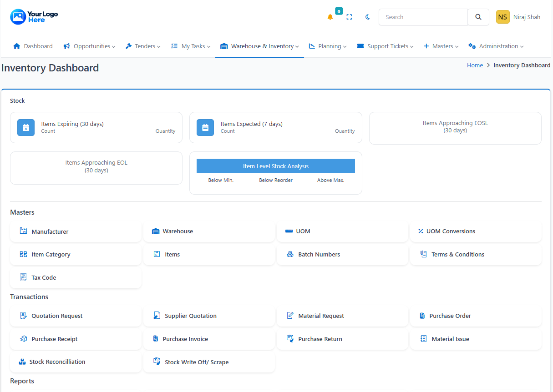Click the Below Min. label
Image resolution: width=553 pixels, height=392 pixels.
221,180
